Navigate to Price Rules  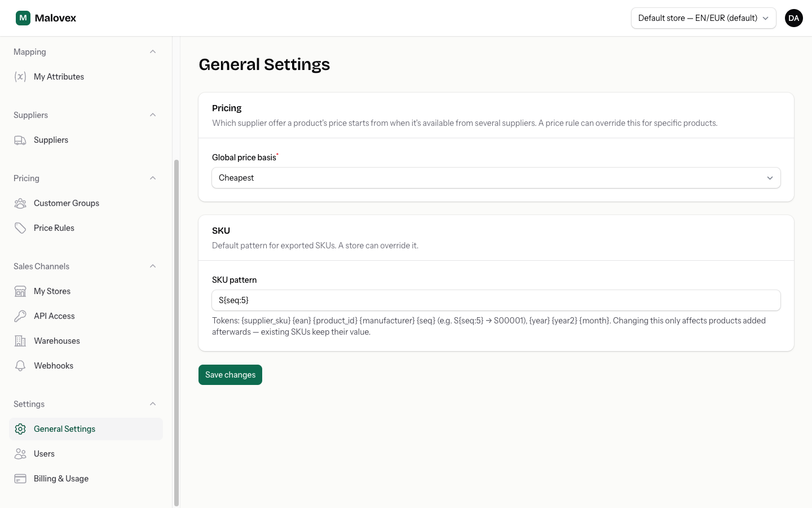(86, 228)
